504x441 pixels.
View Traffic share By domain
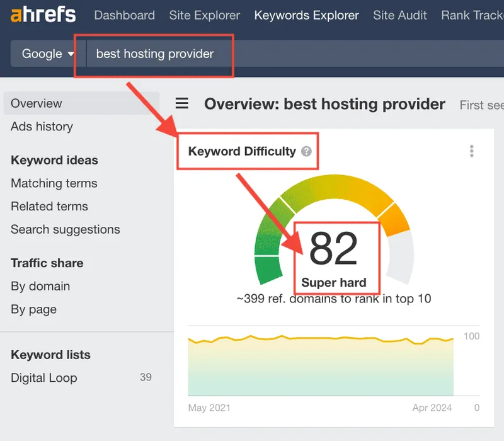(40, 286)
